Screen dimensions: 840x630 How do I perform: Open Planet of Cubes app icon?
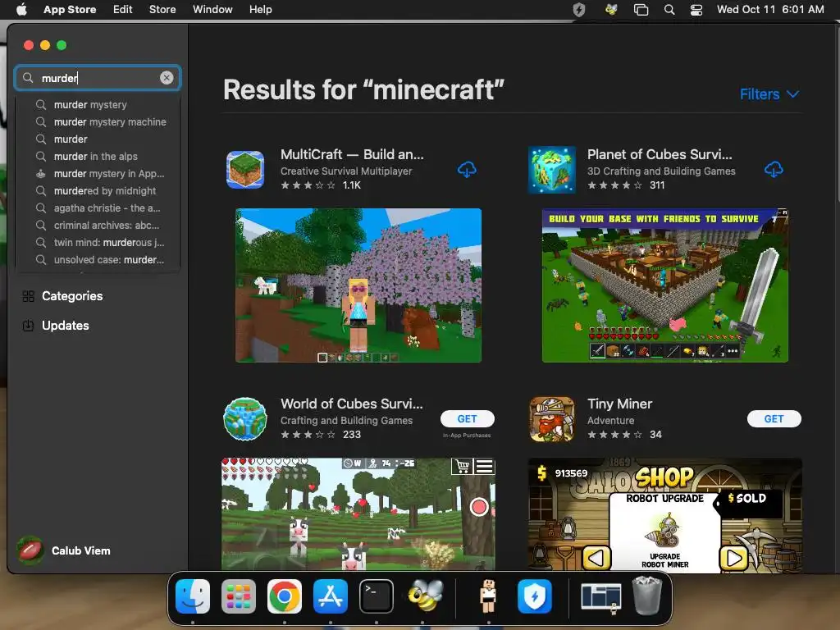point(552,169)
